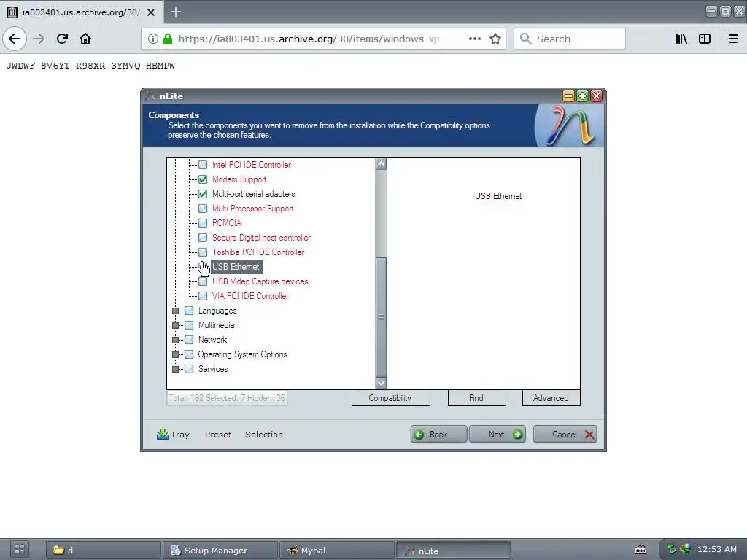The width and height of the screenshot is (747, 560).
Task: Click the network tray icon
Action: [x=672, y=549]
